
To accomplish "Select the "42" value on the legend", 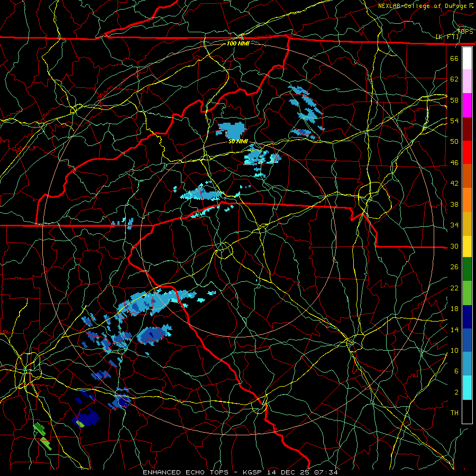I will (454, 184).
